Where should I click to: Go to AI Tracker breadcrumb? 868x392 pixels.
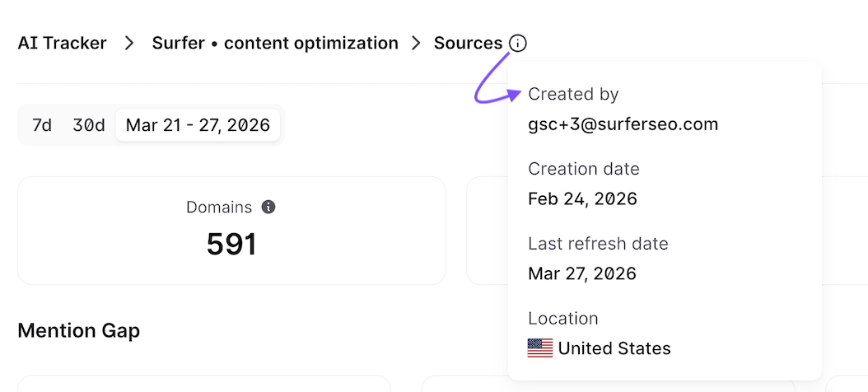(63, 44)
